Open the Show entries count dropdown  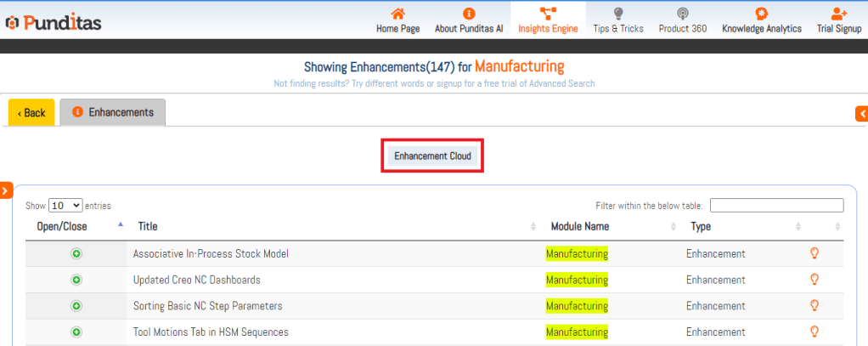point(65,206)
